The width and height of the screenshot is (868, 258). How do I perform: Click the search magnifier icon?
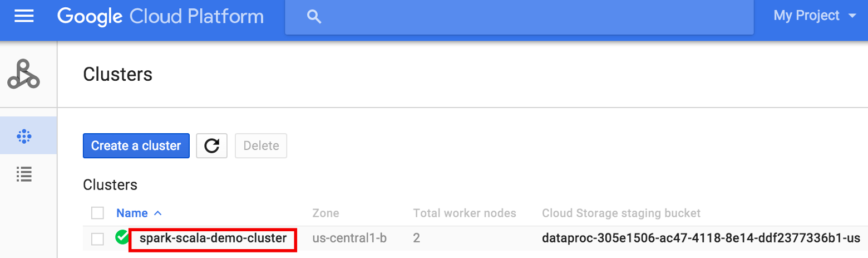314,17
